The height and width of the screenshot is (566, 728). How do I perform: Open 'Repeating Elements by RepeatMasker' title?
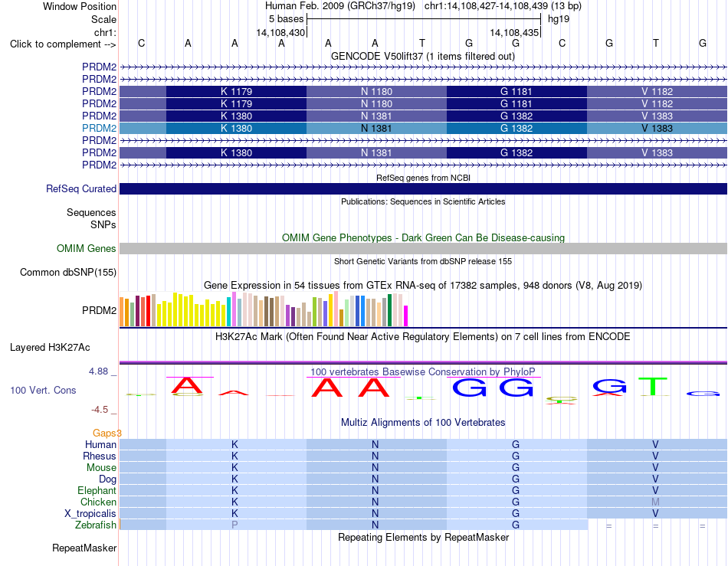423,537
